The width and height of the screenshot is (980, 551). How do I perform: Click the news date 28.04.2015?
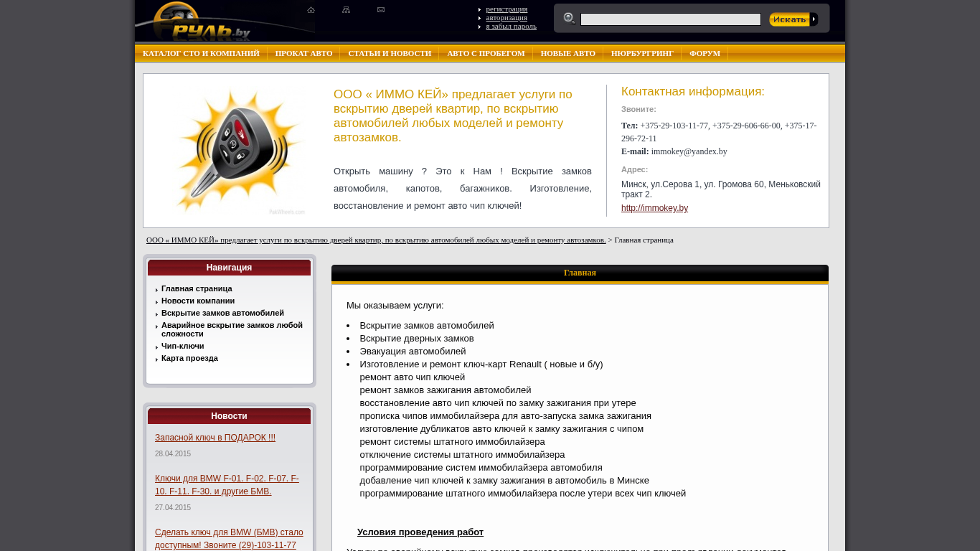pos(173,454)
